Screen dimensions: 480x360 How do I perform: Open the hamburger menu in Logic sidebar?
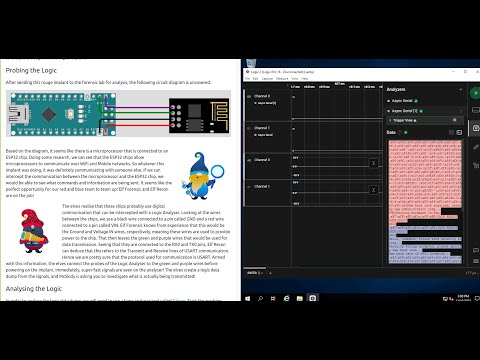(x=476, y=261)
